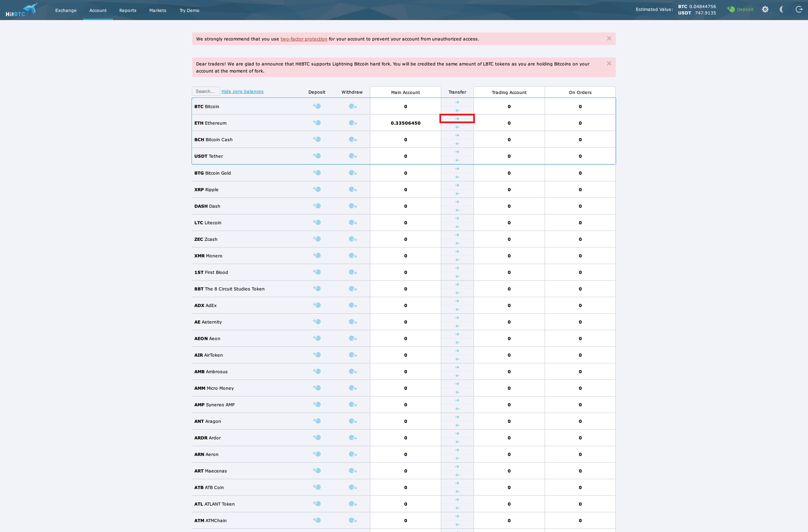Transfer AE Aeternity to trading account arrow
Screen dimensions: 808x532
[457, 318]
